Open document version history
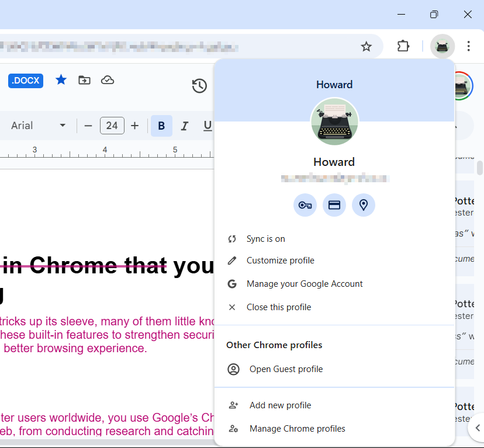The image size is (484, 448). [x=199, y=86]
